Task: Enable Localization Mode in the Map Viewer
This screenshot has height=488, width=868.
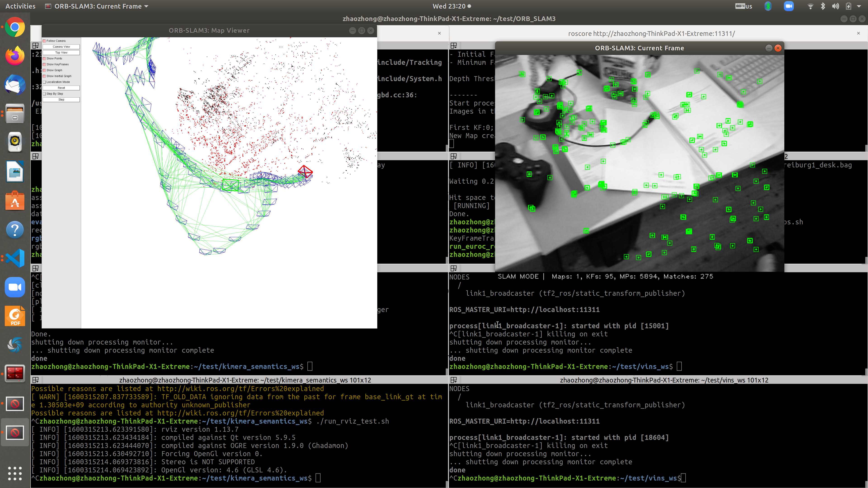Action: pos(44,82)
